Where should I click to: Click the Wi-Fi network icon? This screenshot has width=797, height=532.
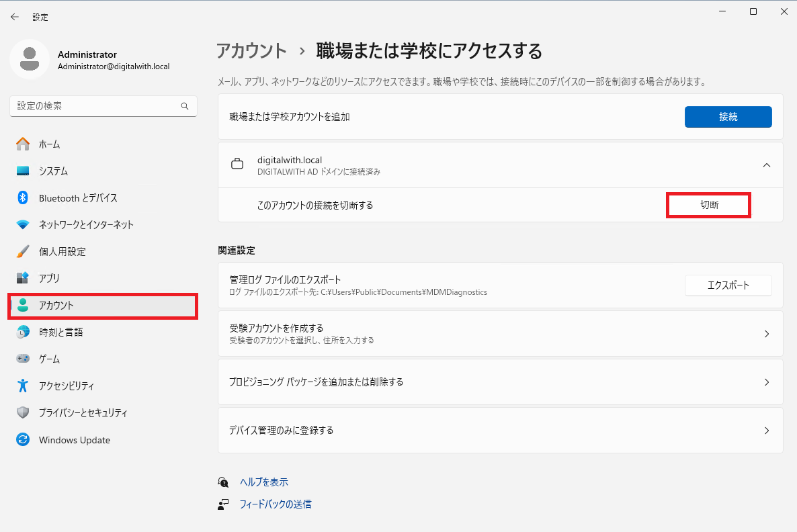pyautogui.click(x=23, y=224)
